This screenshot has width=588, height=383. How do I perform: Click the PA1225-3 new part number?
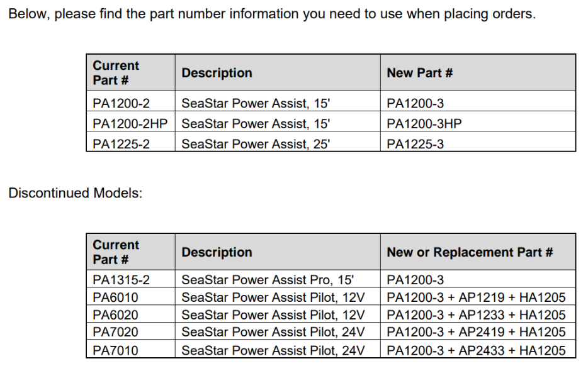[x=415, y=144]
